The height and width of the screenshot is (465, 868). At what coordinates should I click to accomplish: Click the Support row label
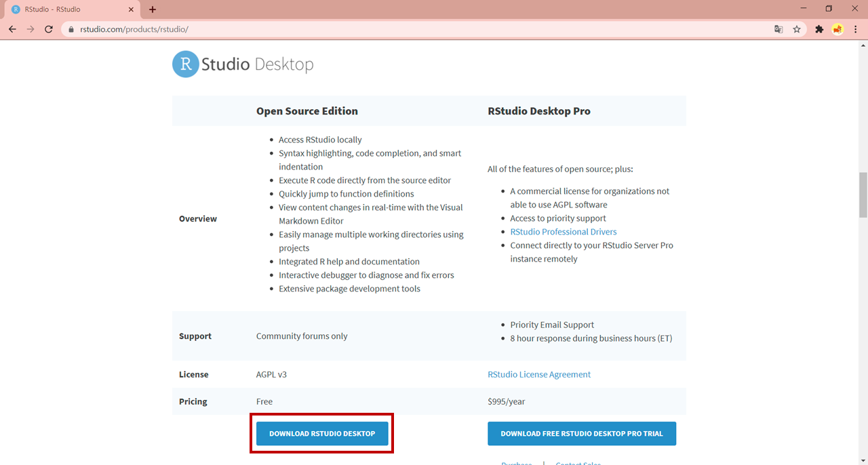pyautogui.click(x=195, y=336)
